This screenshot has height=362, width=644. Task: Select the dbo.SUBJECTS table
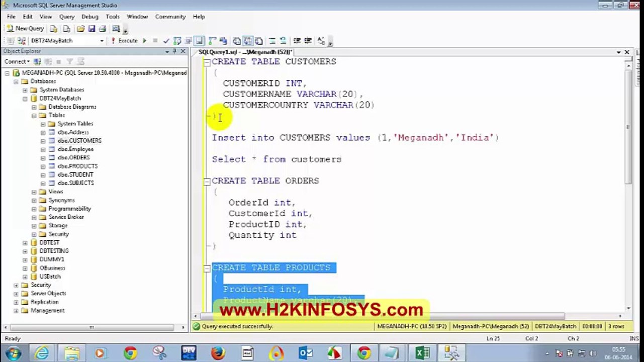click(75, 184)
